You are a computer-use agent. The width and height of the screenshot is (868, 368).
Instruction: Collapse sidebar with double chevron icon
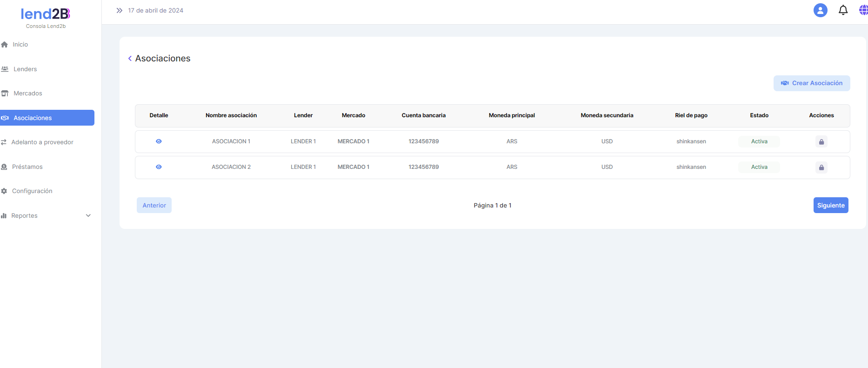(x=120, y=11)
